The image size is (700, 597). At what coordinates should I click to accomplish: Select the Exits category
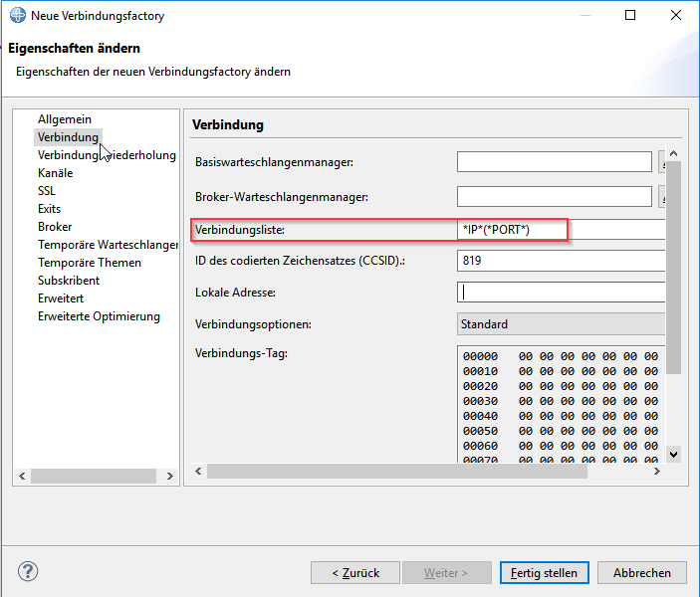coord(49,209)
